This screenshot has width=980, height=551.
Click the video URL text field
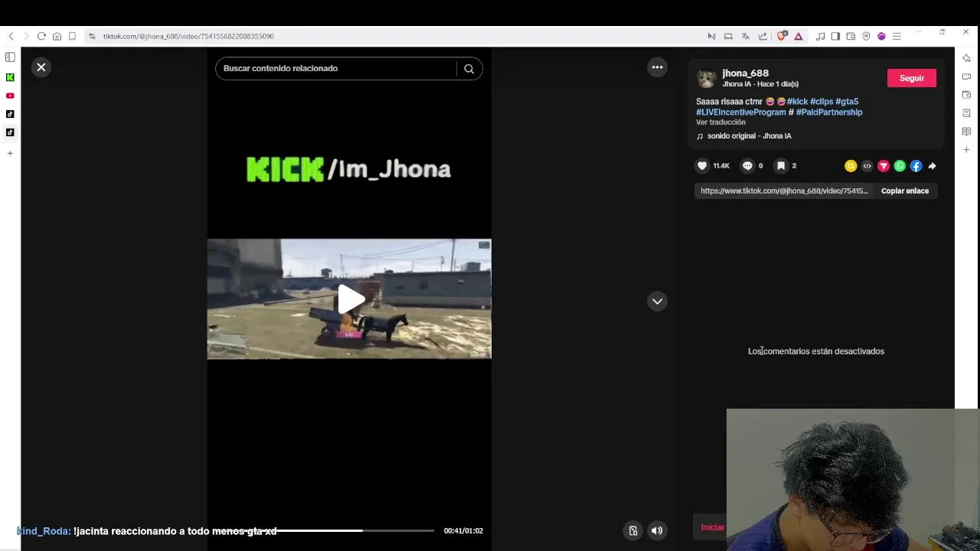(x=784, y=191)
